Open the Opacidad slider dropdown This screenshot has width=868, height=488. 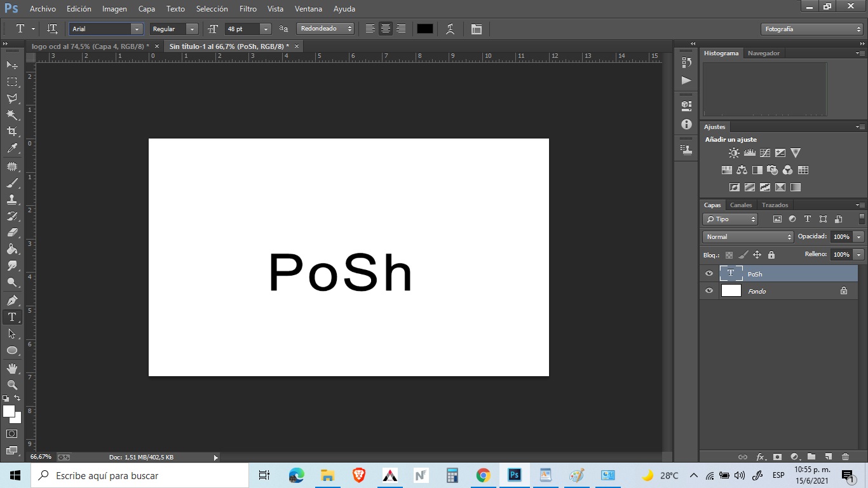coord(859,236)
